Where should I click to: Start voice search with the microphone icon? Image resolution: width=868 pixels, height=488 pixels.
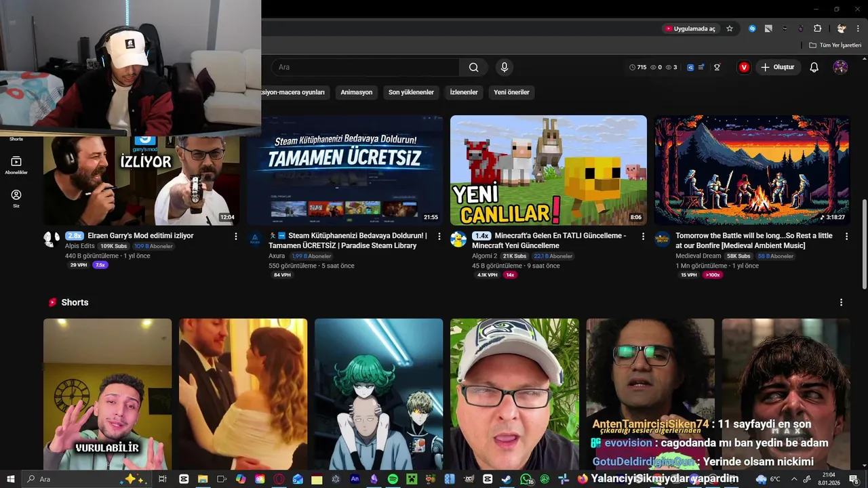pyautogui.click(x=504, y=67)
